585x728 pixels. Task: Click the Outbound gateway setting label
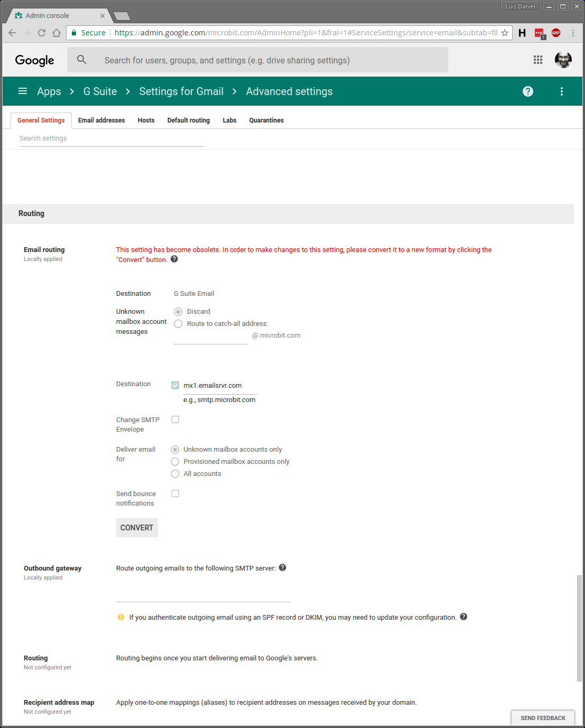[x=53, y=568]
